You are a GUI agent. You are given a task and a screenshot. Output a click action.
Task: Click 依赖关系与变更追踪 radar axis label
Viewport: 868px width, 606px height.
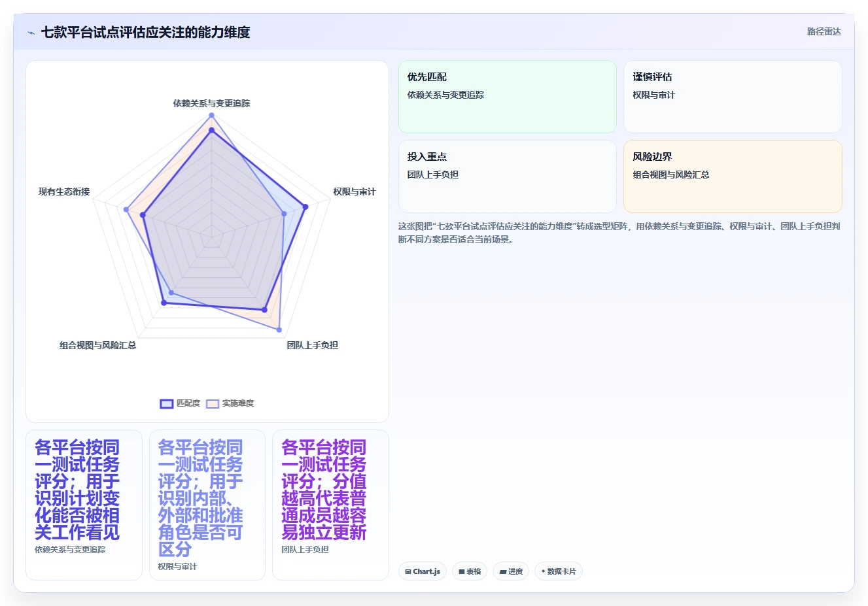pyautogui.click(x=211, y=103)
